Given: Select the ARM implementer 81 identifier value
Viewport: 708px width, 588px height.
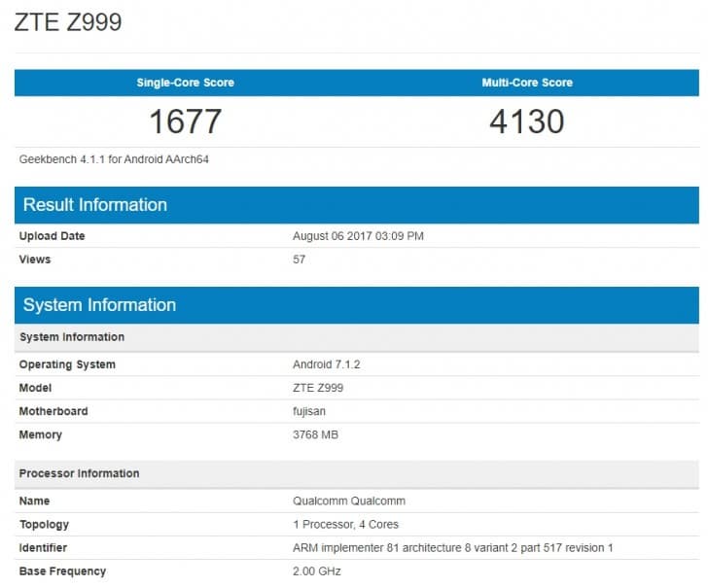Looking at the screenshot, I should (453, 548).
